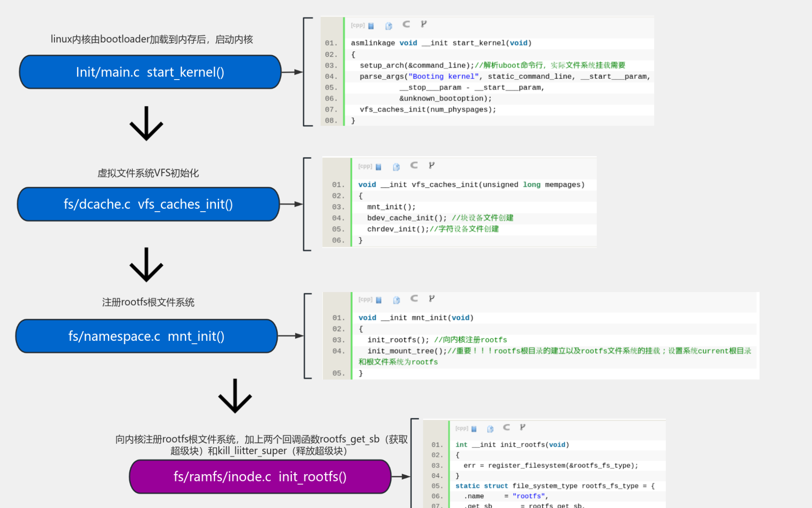
Task: Select purple fs/ramfs/inode.c init_rootfs() node
Action: [x=260, y=477]
